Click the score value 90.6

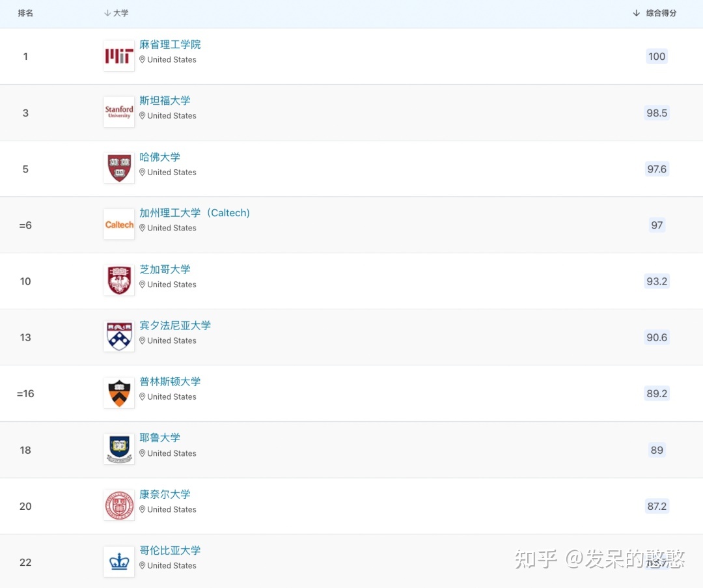[656, 337]
